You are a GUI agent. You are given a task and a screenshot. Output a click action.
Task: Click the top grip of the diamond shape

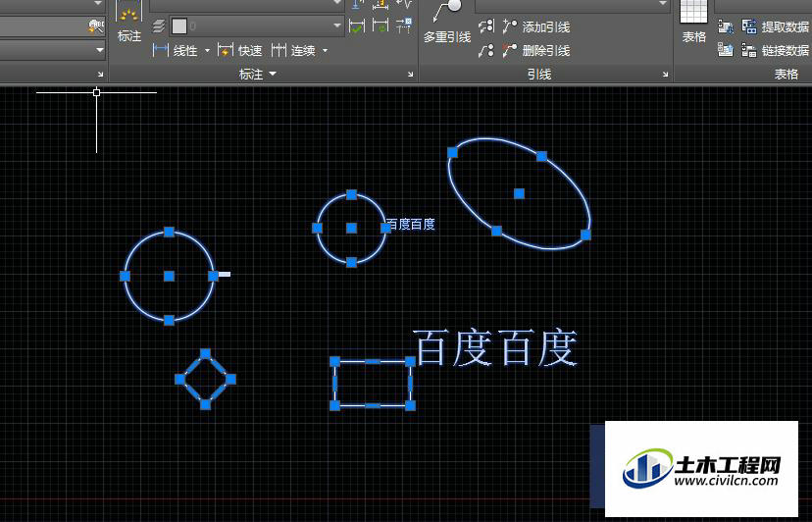point(205,354)
